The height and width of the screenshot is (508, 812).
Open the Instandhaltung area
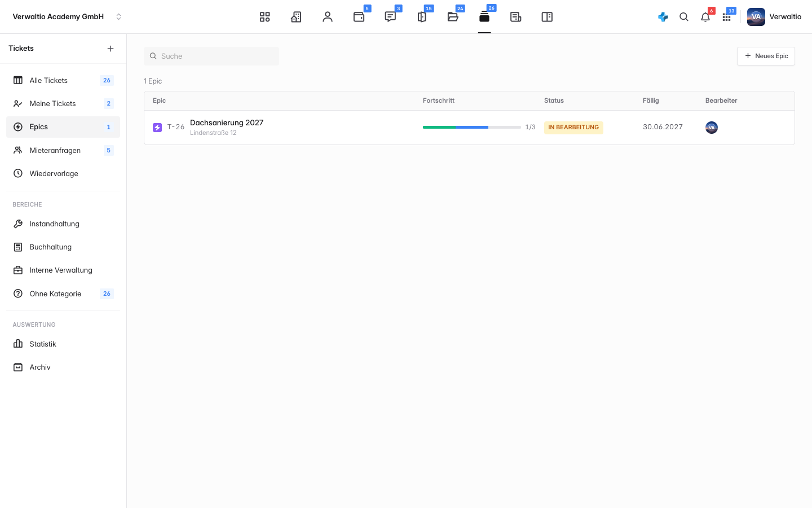[63, 224]
